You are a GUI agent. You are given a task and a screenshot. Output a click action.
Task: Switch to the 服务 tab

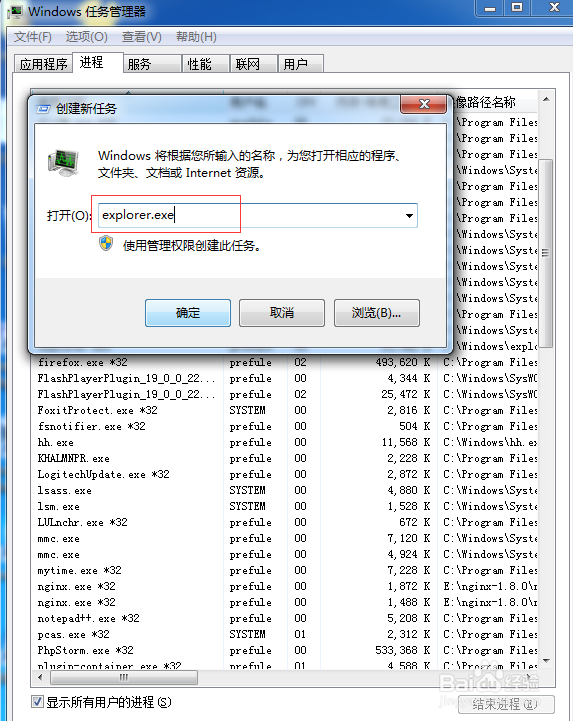(152, 64)
